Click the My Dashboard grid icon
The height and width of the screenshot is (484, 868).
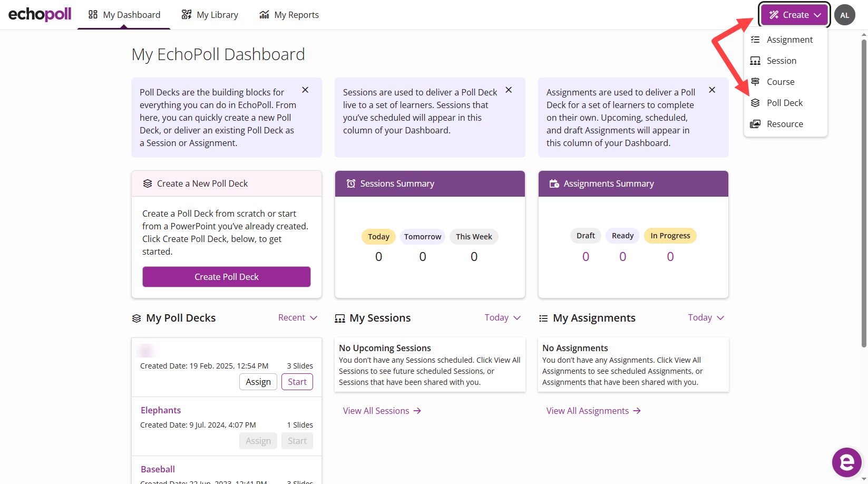point(93,15)
